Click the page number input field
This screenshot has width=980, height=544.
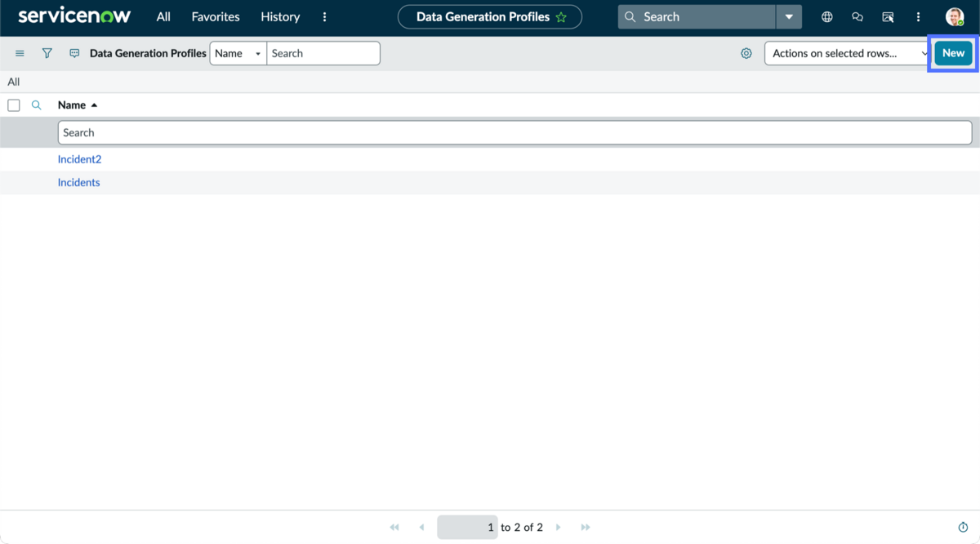pyautogui.click(x=467, y=528)
